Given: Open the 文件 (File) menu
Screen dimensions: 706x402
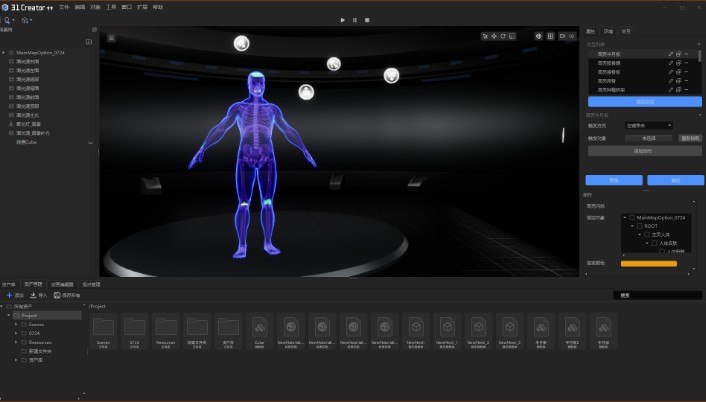Looking at the screenshot, I should point(64,6).
